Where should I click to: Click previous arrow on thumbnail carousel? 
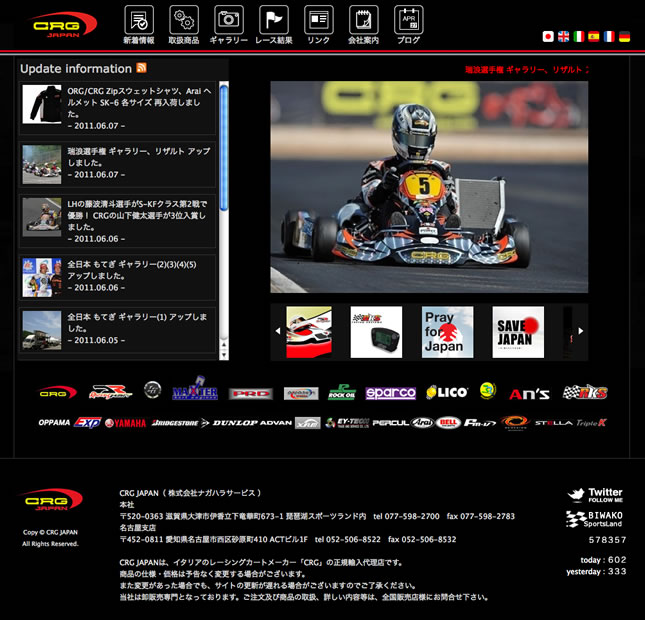278,331
